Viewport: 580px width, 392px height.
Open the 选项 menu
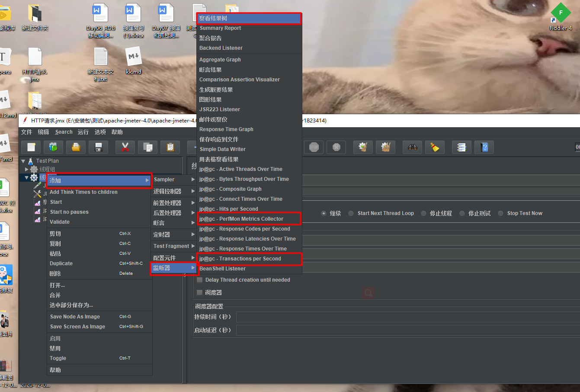click(100, 132)
